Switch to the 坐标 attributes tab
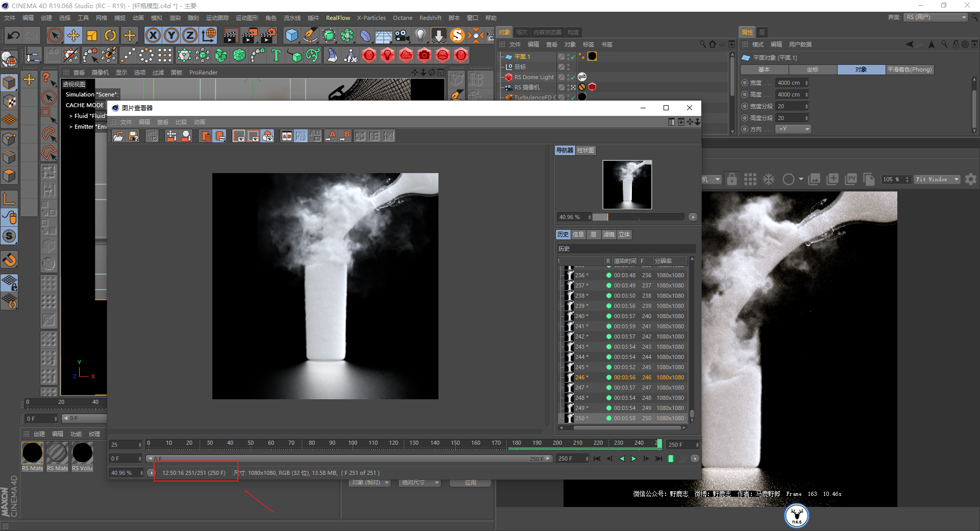980x531 pixels. click(812, 69)
